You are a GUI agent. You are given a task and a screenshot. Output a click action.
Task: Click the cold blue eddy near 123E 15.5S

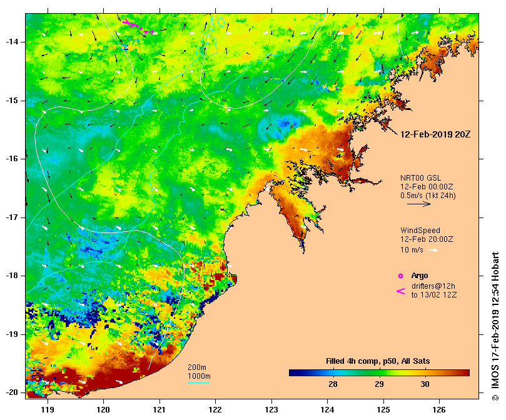point(280,127)
